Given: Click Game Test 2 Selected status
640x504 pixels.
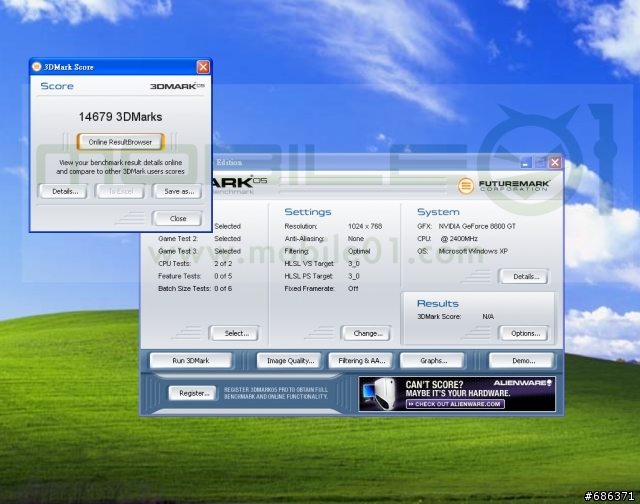Looking at the screenshot, I should 227,238.
